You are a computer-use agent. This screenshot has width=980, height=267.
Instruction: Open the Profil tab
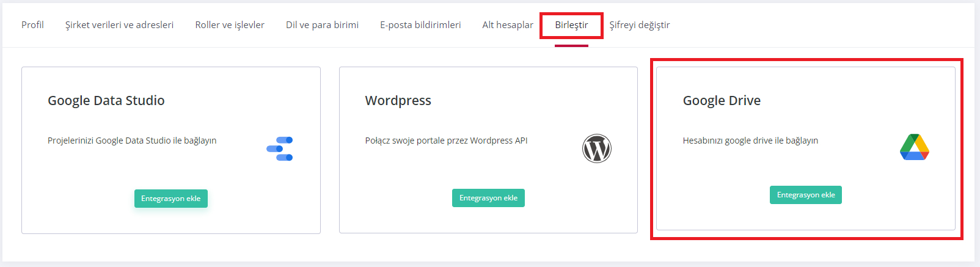point(32,25)
